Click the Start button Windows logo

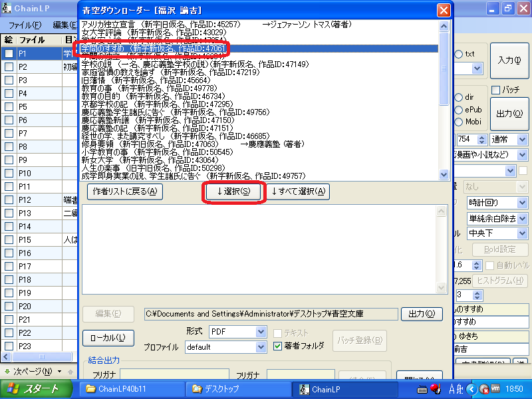point(13,389)
